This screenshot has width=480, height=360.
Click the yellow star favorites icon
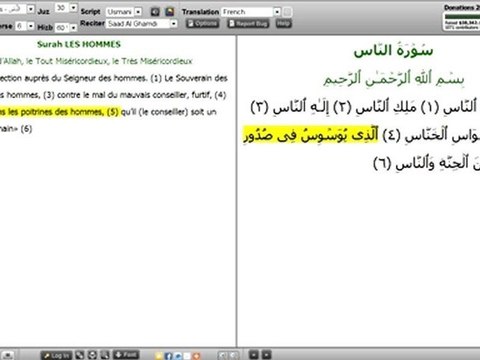coord(160,356)
